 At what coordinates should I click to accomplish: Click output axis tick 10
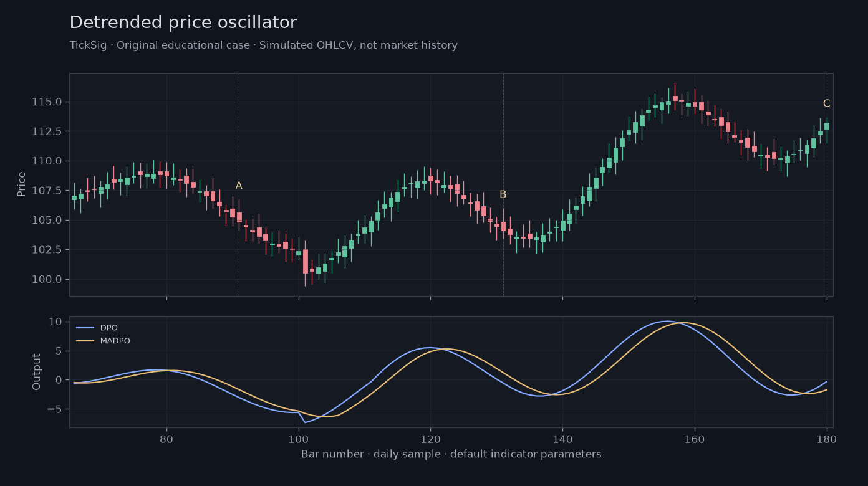(55, 322)
